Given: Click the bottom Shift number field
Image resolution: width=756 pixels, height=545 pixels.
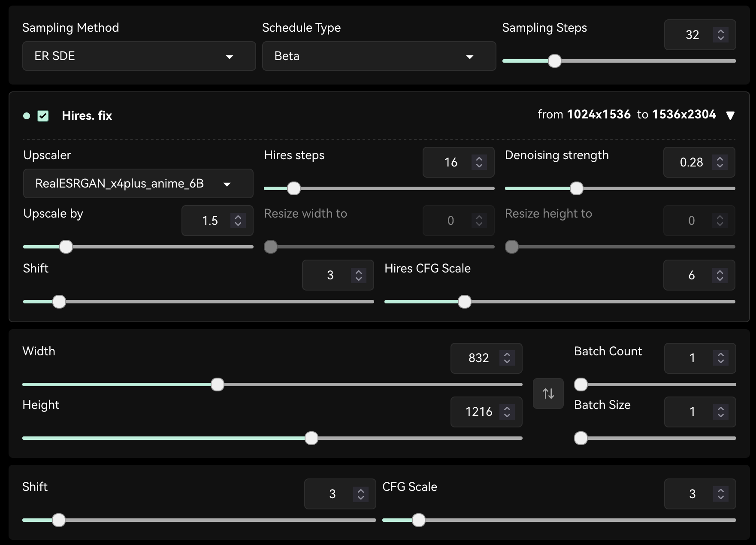Looking at the screenshot, I should 340,494.
